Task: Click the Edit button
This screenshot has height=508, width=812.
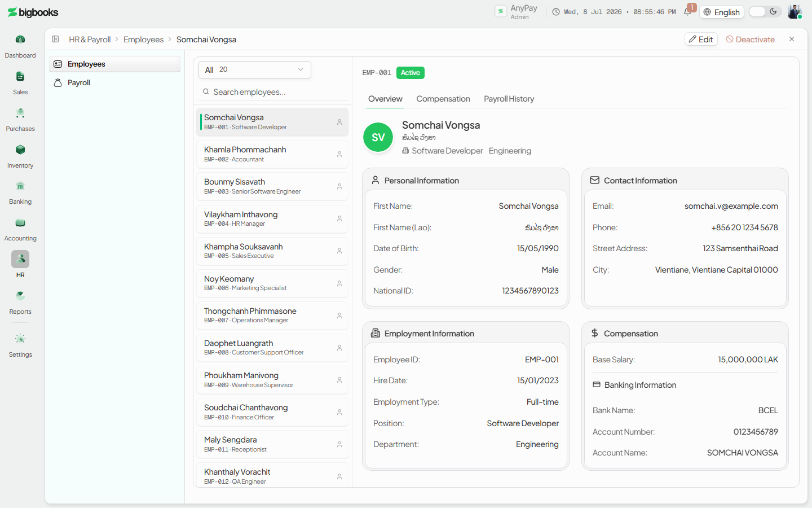Action: pyautogui.click(x=701, y=39)
